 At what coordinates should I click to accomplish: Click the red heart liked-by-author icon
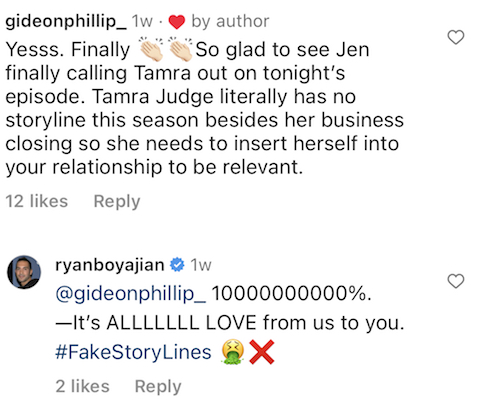176,22
